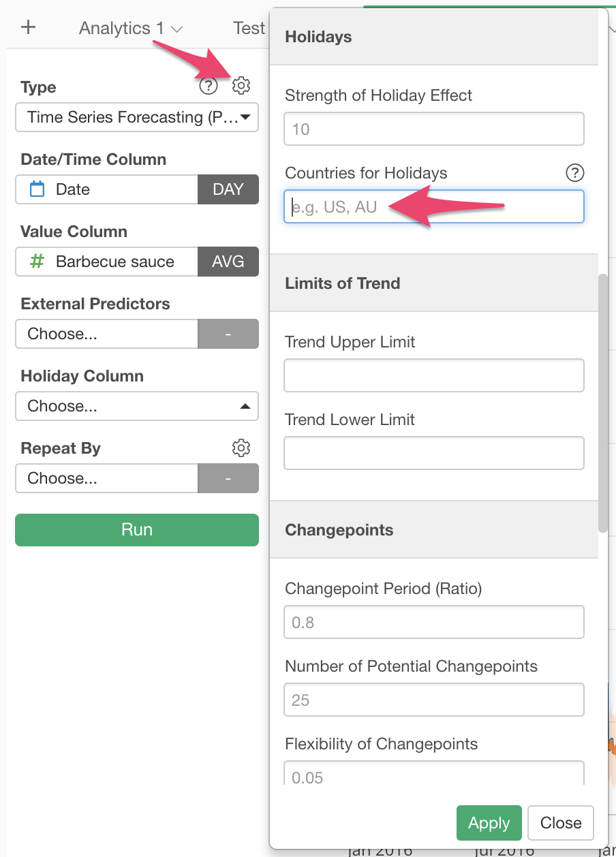This screenshot has width=616, height=857.
Task: Switch to the Test tab
Action: (249, 28)
